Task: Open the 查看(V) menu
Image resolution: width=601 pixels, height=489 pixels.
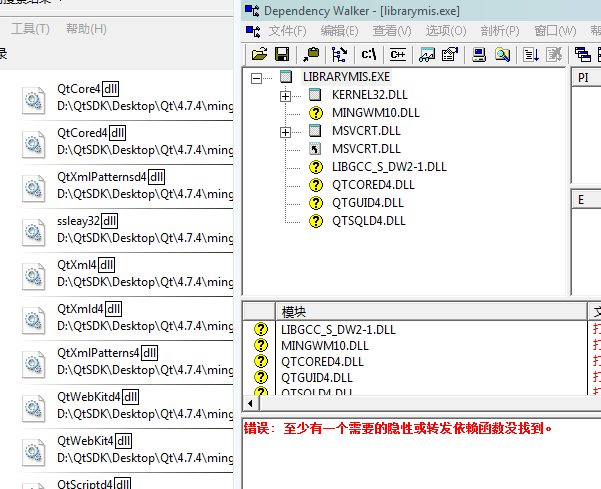Action: point(392,31)
